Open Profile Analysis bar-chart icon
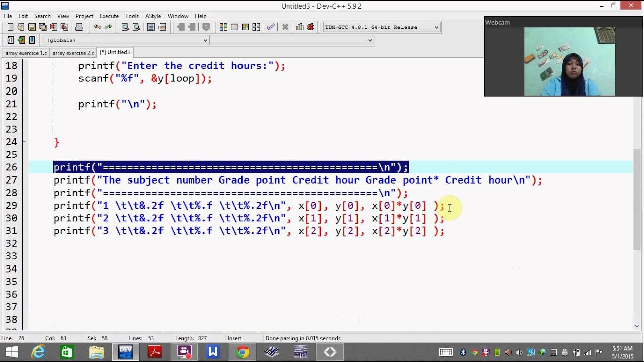 click(x=300, y=27)
